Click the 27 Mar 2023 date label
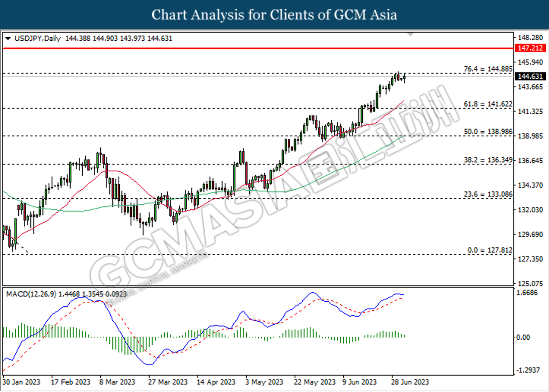549x392 pixels. [168, 382]
